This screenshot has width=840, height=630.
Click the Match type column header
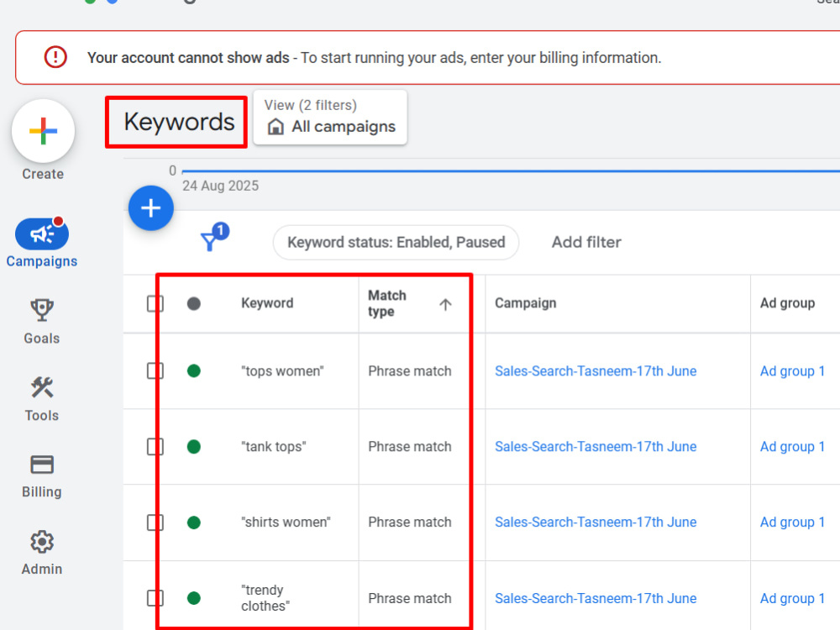[x=386, y=303]
